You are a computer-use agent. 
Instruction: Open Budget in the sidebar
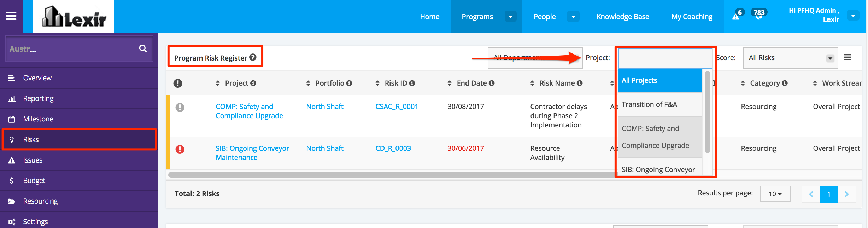coord(79,181)
